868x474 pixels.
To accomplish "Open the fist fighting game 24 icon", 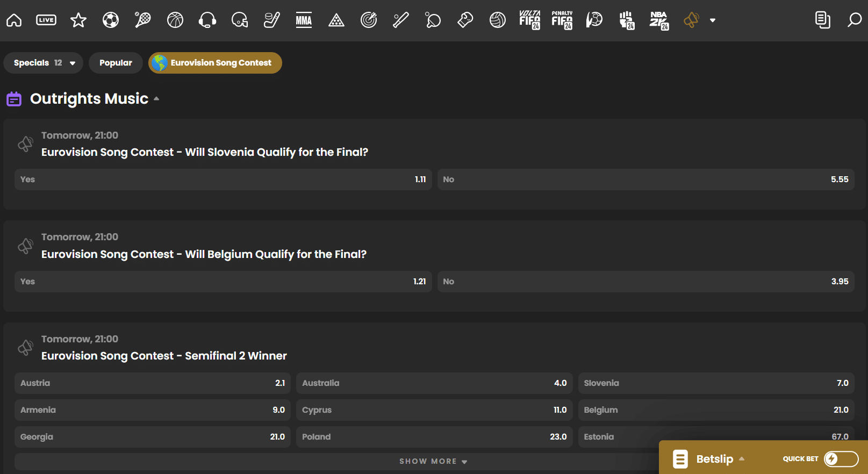I will coord(627,20).
